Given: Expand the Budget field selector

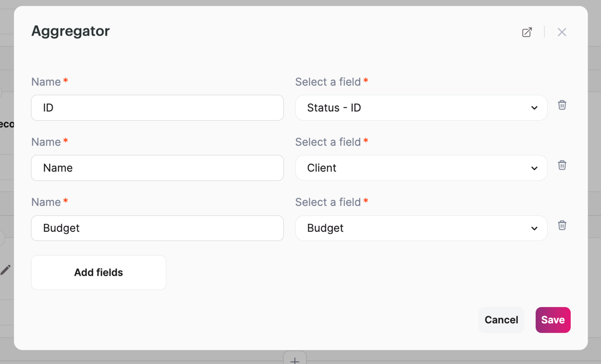Looking at the screenshot, I should (x=421, y=228).
